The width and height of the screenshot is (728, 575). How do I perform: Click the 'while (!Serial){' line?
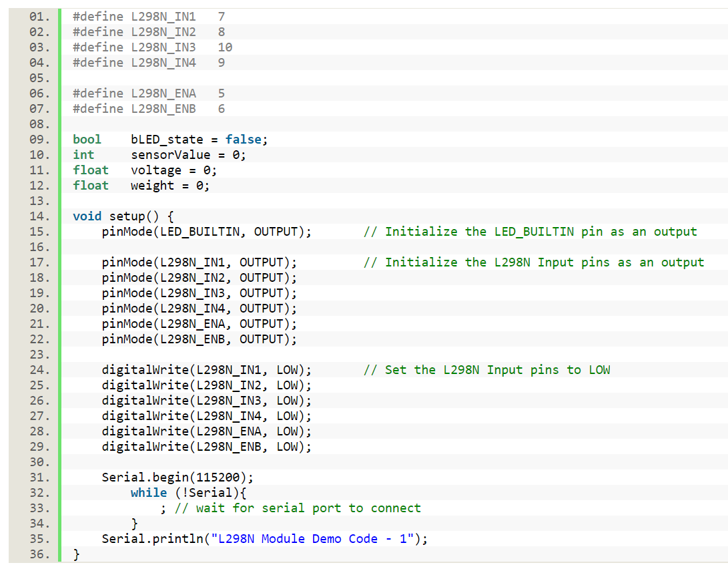coord(188,493)
